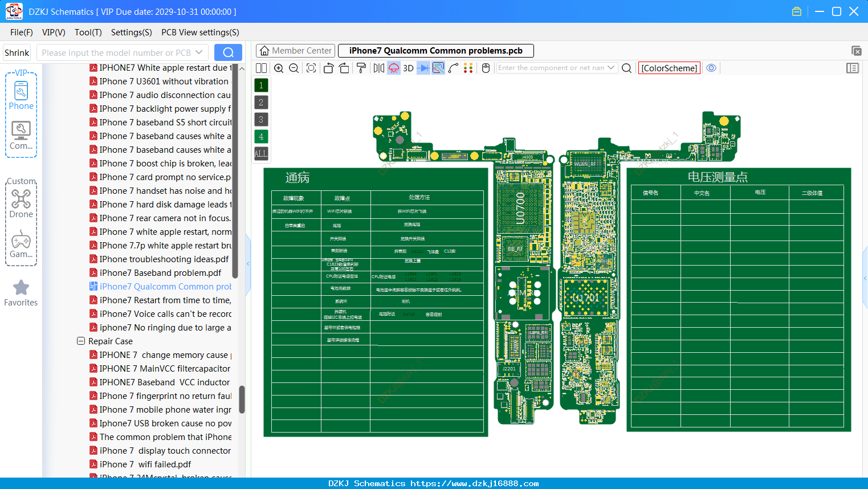Fit the PCB board to screen
Image resolution: width=868 pixels, height=489 pixels.
tap(311, 68)
